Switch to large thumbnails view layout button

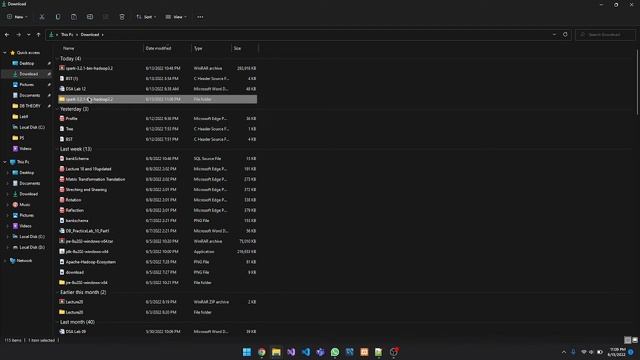(x=635, y=340)
